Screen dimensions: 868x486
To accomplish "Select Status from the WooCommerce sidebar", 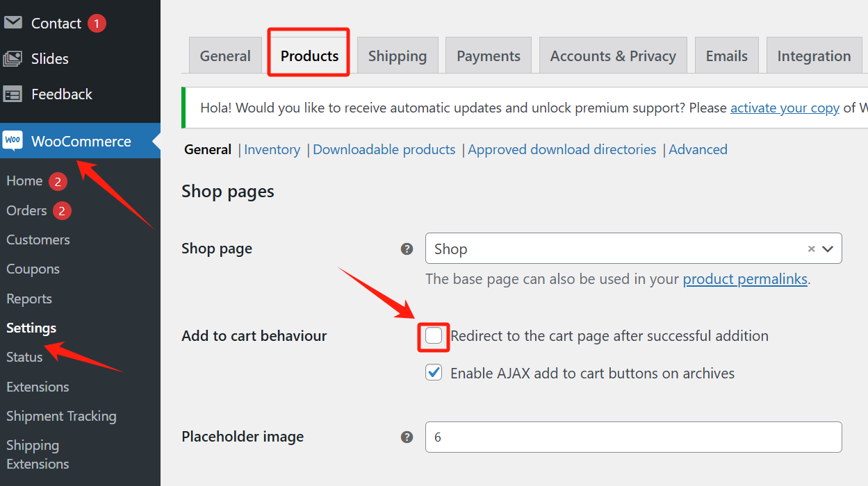I will [24, 356].
